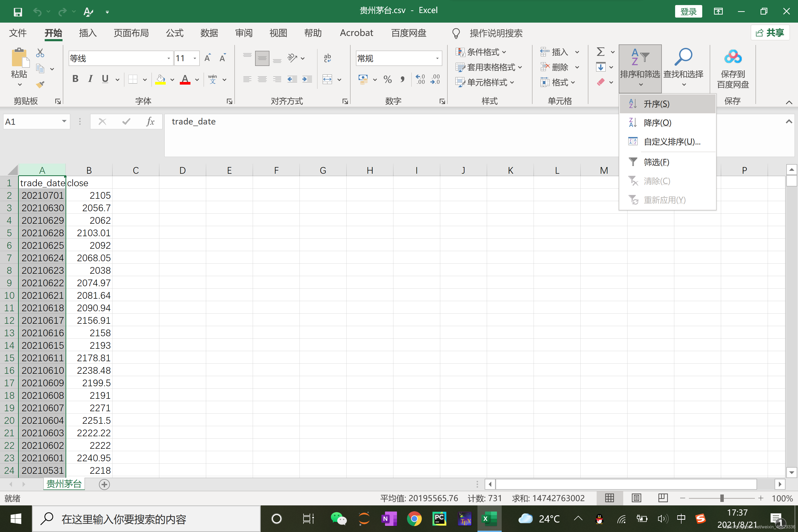The image size is (798, 532).
Task: Click the wrap text icon
Action: (327, 58)
